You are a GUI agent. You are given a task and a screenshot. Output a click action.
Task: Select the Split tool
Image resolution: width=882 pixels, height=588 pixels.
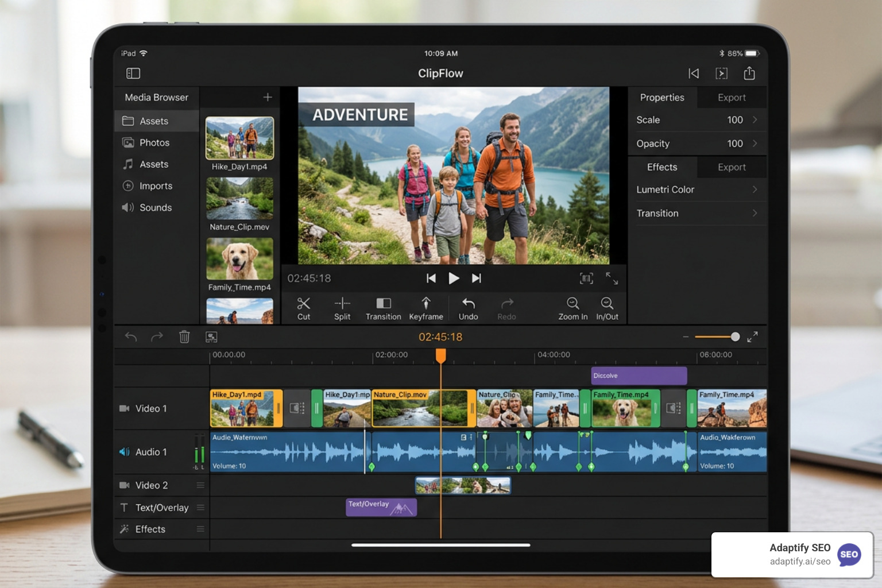(x=342, y=308)
